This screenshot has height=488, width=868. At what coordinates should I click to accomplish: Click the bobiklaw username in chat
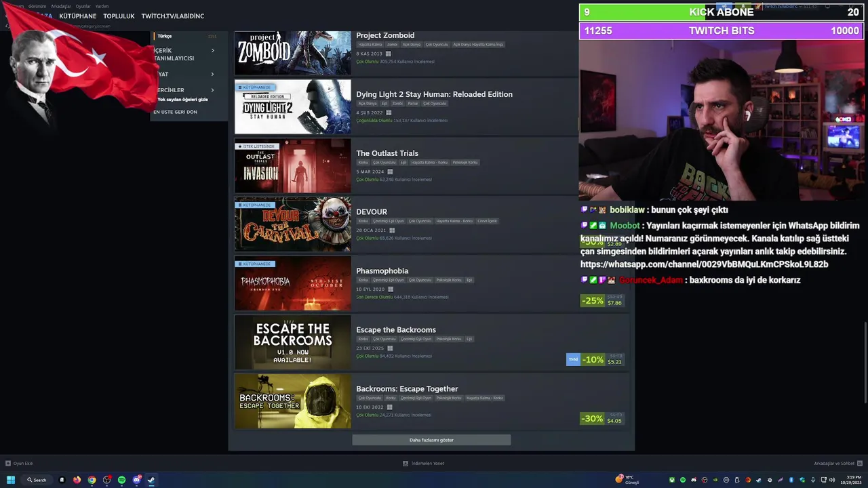click(x=627, y=210)
